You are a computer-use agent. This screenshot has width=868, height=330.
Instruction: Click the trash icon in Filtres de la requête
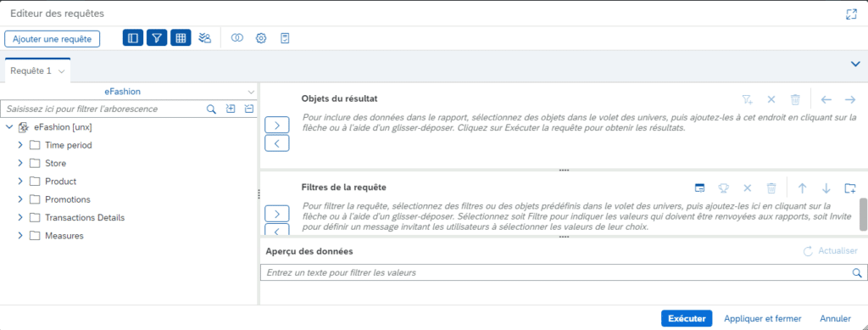[771, 188]
